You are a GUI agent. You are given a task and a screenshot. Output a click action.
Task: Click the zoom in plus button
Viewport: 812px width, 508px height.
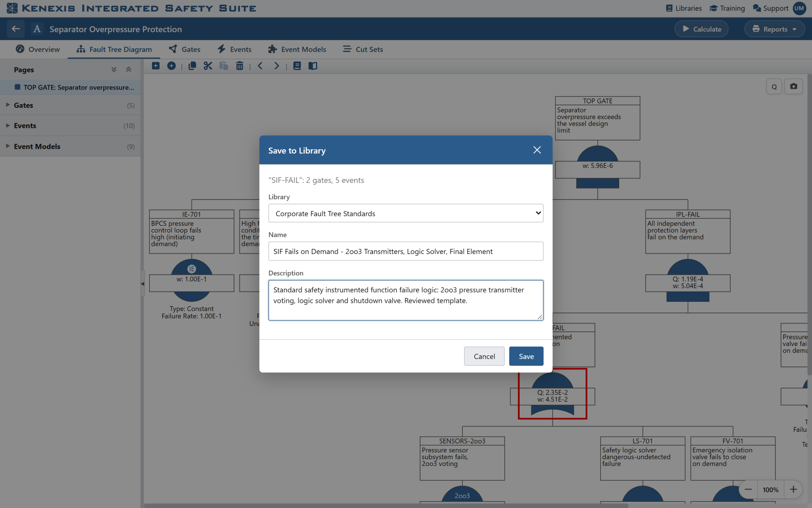[x=793, y=490]
